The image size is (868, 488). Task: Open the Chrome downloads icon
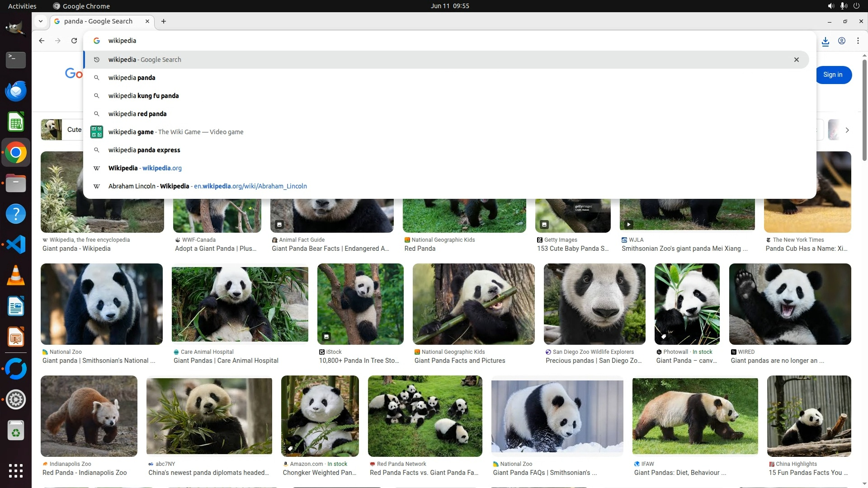(826, 41)
